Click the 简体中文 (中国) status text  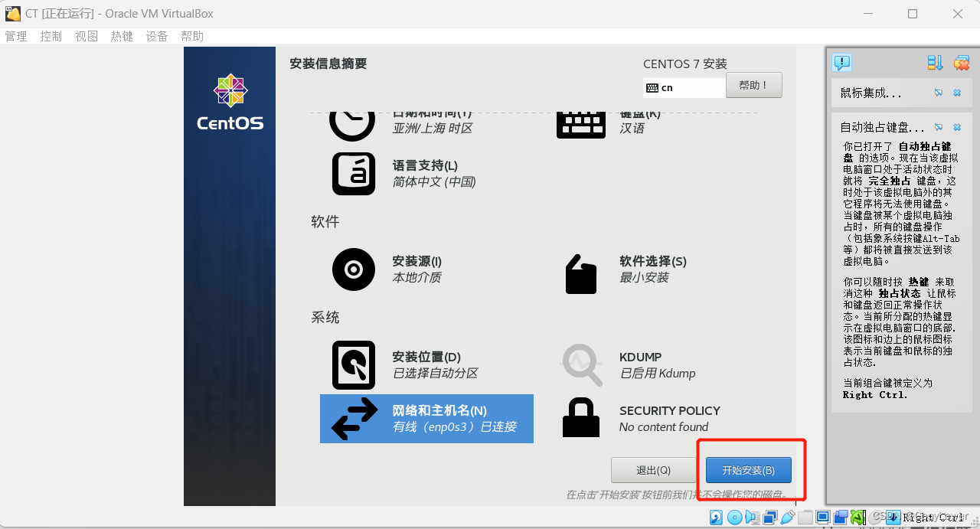(x=434, y=181)
